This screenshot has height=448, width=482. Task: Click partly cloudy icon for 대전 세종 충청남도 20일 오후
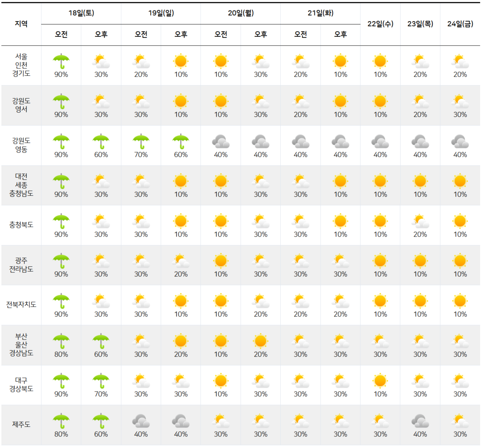261,181
